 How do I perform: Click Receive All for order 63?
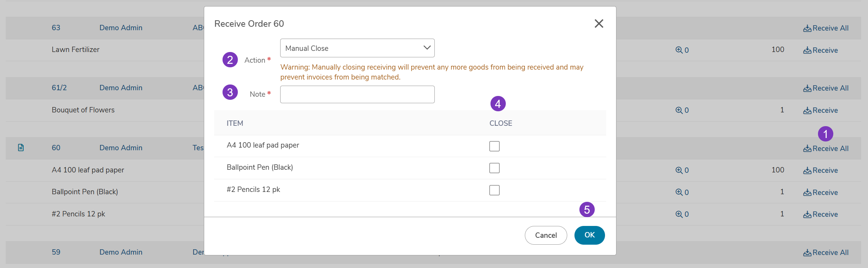[826, 28]
